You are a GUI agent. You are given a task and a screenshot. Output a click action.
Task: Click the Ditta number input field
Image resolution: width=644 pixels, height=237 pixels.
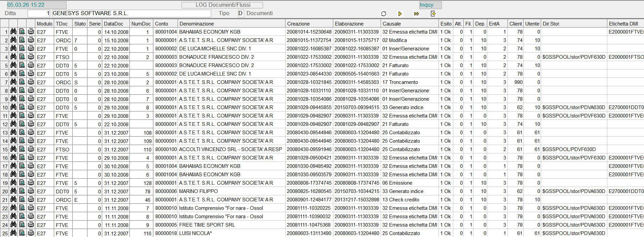tap(39, 13)
